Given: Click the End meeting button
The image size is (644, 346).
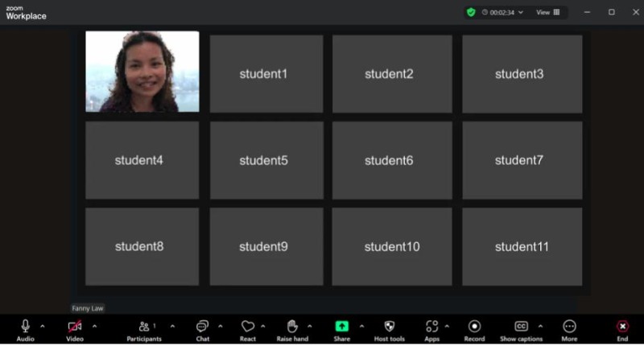Looking at the screenshot, I should pyautogui.click(x=622, y=327).
